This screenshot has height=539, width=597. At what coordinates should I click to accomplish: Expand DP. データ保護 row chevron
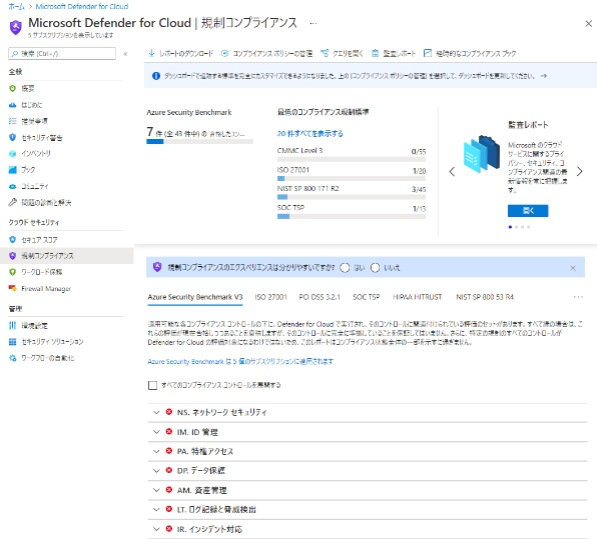click(x=156, y=470)
